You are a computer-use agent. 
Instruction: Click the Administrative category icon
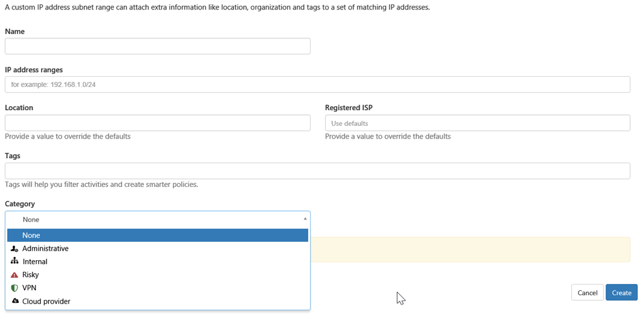[x=14, y=249]
